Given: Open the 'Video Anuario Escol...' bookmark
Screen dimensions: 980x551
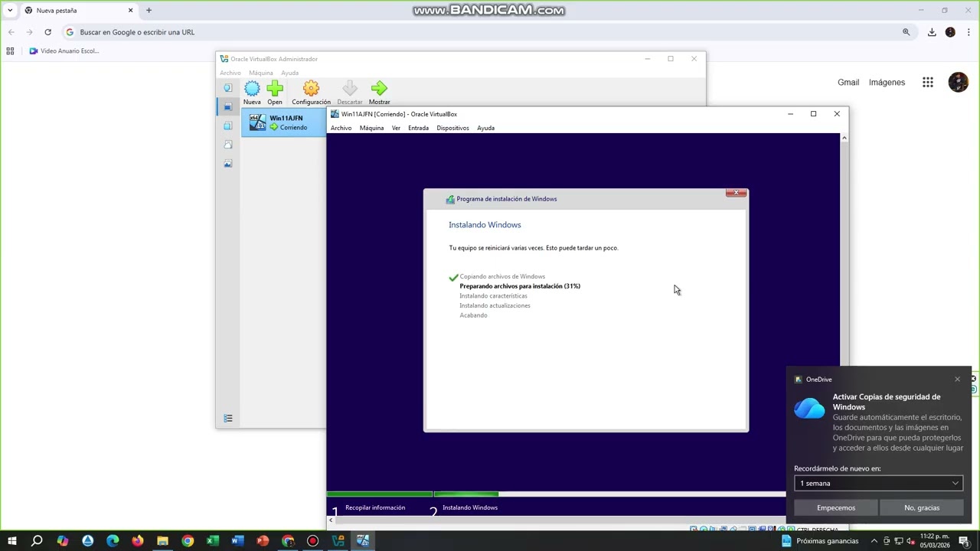Looking at the screenshot, I should pos(64,51).
